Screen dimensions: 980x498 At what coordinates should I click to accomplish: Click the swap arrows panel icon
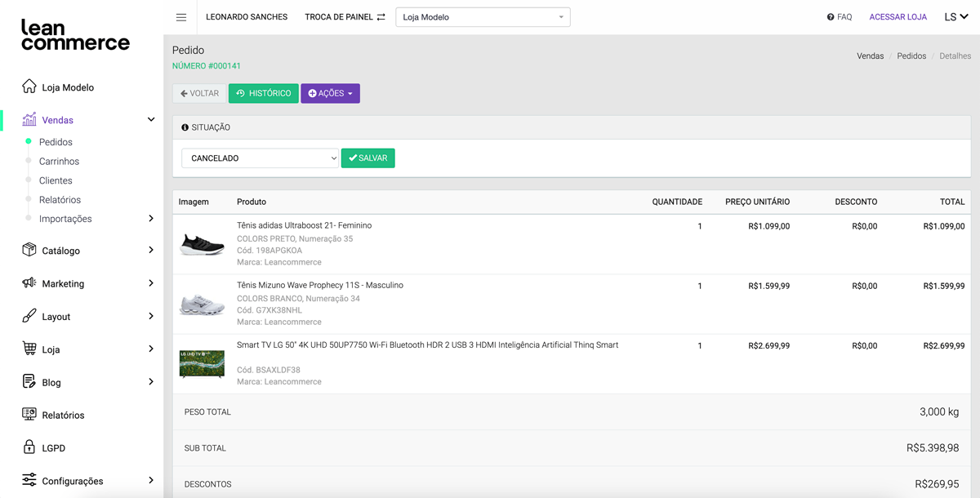(x=381, y=17)
